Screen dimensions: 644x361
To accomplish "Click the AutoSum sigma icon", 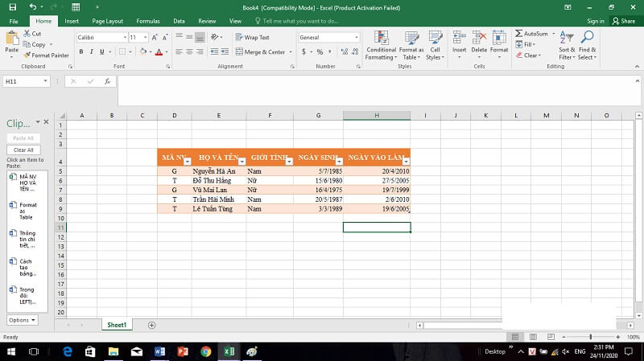I will pyautogui.click(x=519, y=34).
